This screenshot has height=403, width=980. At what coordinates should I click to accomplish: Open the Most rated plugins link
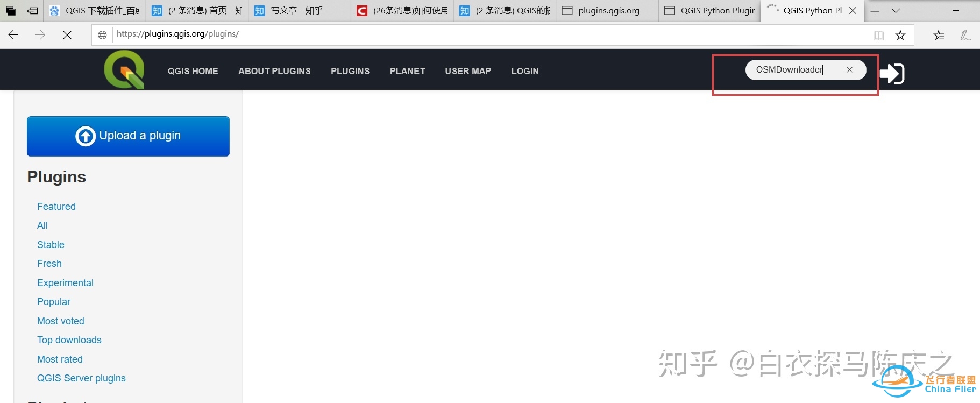click(x=60, y=359)
